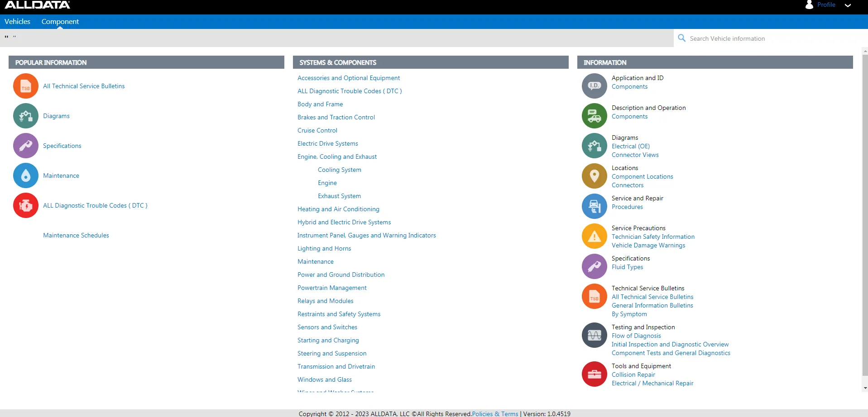This screenshot has height=417, width=868.
Task: Click the ALLDATA logo
Action: pyautogui.click(x=38, y=5)
